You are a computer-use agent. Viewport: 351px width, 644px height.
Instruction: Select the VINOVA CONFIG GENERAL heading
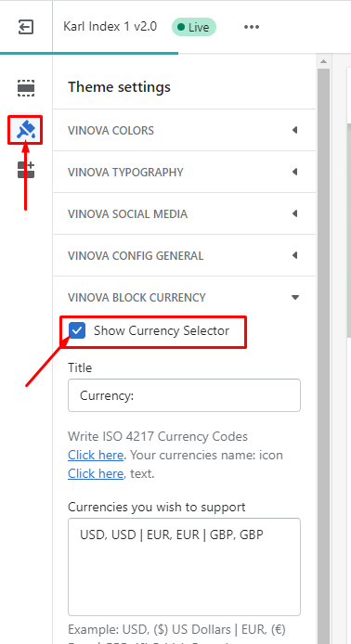136,256
